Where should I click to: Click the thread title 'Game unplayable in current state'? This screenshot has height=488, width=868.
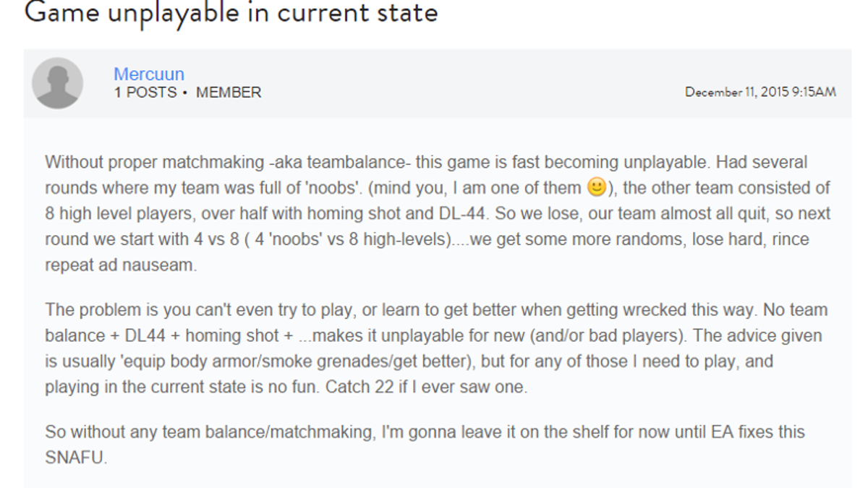(x=231, y=13)
